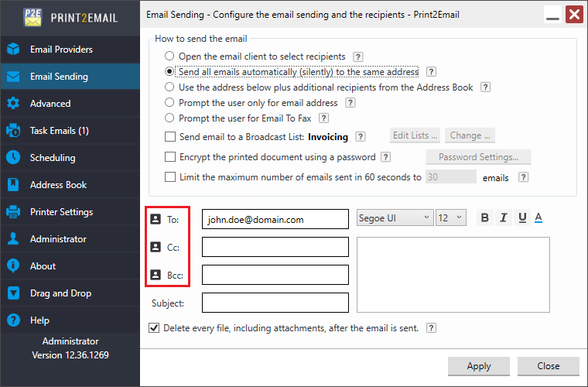Click the Email Providers cube icon
Image resolution: width=588 pixels, height=387 pixels.
pos(13,49)
